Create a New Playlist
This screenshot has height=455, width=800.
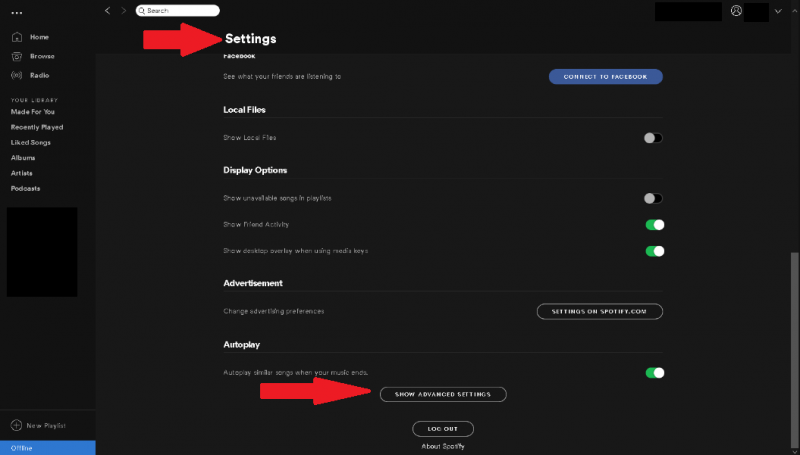[x=46, y=425]
